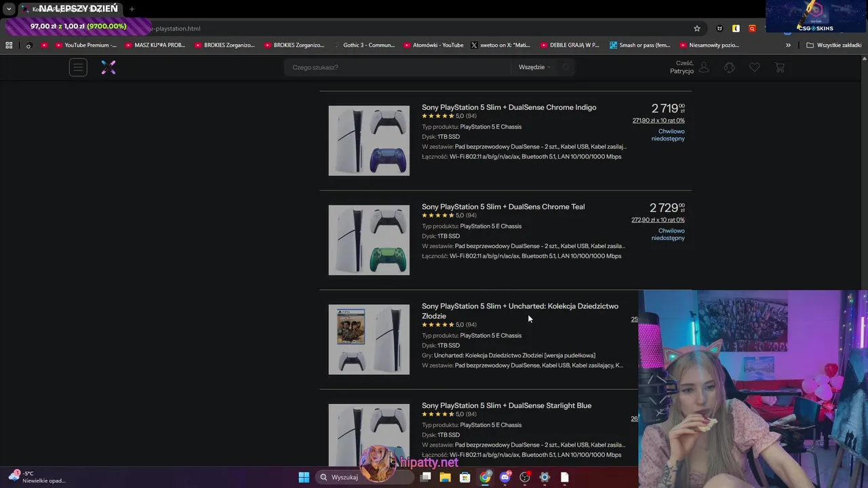Open PlayStation 5 Slim + DualSense Chrome Indigo title

[x=509, y=107]
